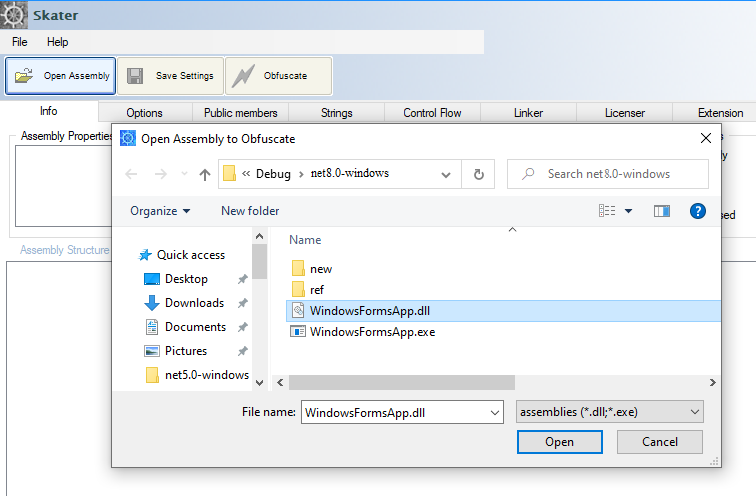The width and height of the screenshot is (756, 496).
Task: Click the blue help question mark icon
Action: (698, 211)
